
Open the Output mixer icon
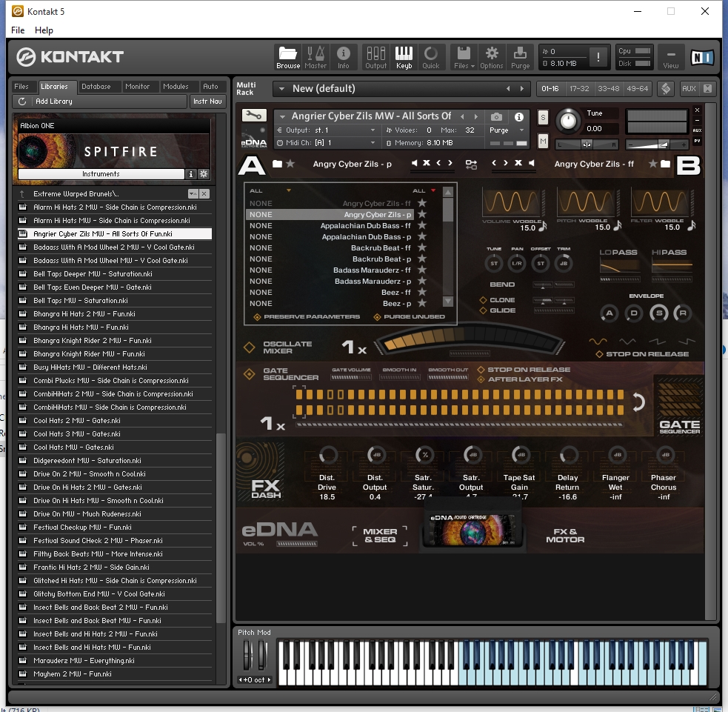375,57
